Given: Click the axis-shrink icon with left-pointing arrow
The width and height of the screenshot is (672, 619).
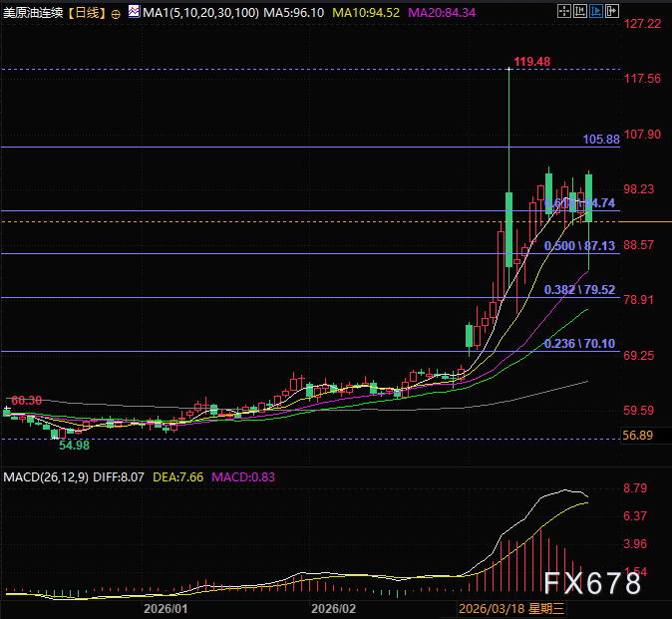Looking at the screenshot, I should coord(580,12).
